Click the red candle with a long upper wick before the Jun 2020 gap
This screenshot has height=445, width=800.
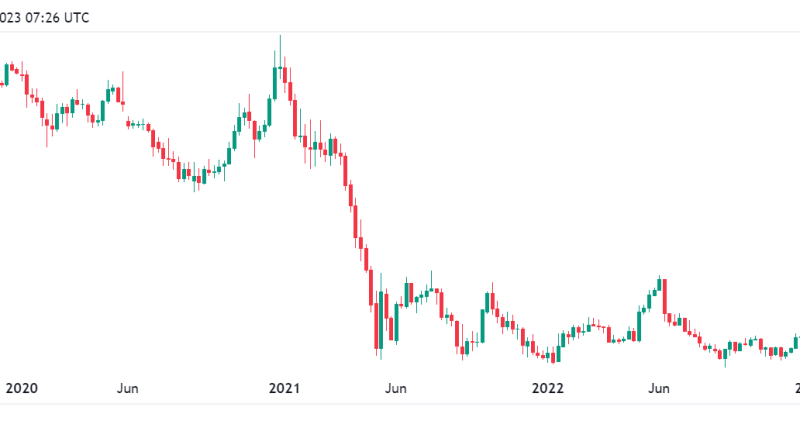123,92
